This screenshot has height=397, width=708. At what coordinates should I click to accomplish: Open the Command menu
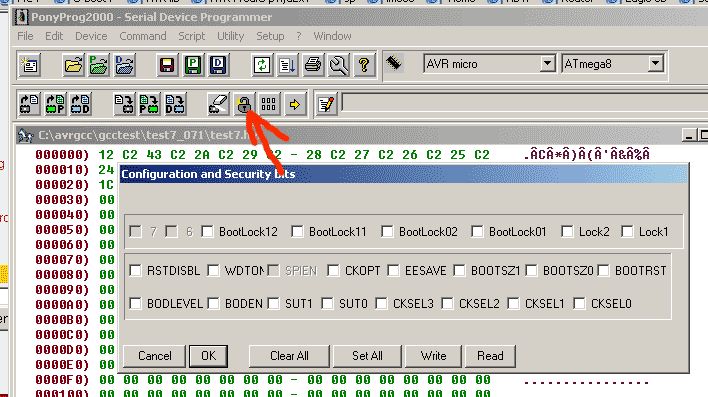pos(143,36)
